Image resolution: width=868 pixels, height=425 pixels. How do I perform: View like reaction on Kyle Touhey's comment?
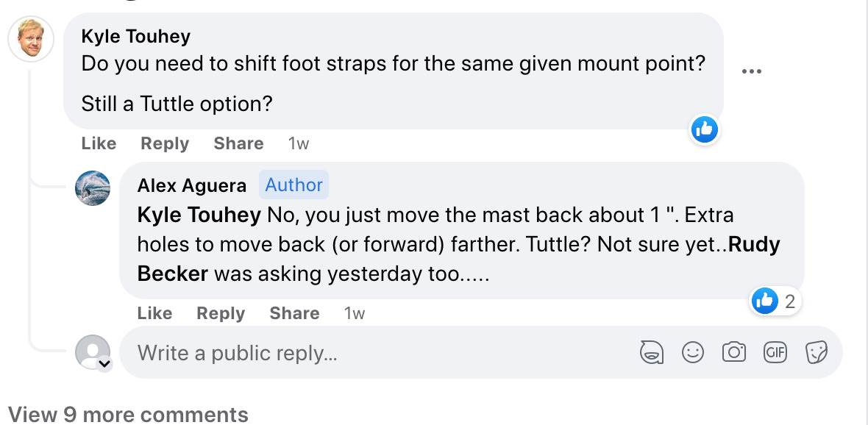point(704,130)
